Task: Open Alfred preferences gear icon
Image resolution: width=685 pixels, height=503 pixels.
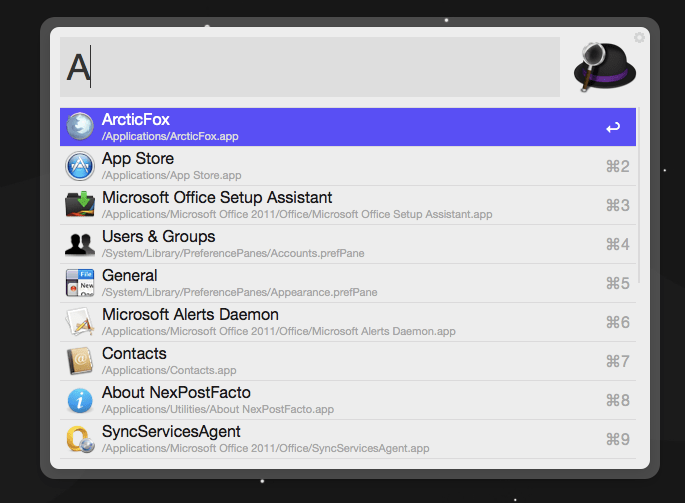Action: tap(639, 38)
